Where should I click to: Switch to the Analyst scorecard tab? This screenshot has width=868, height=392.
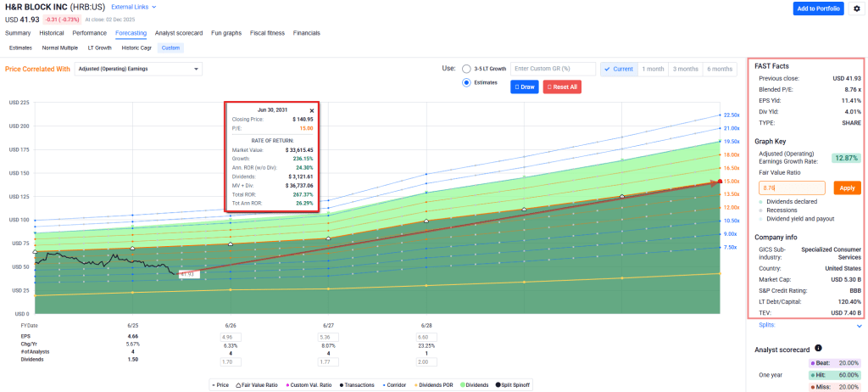(179, 33)
